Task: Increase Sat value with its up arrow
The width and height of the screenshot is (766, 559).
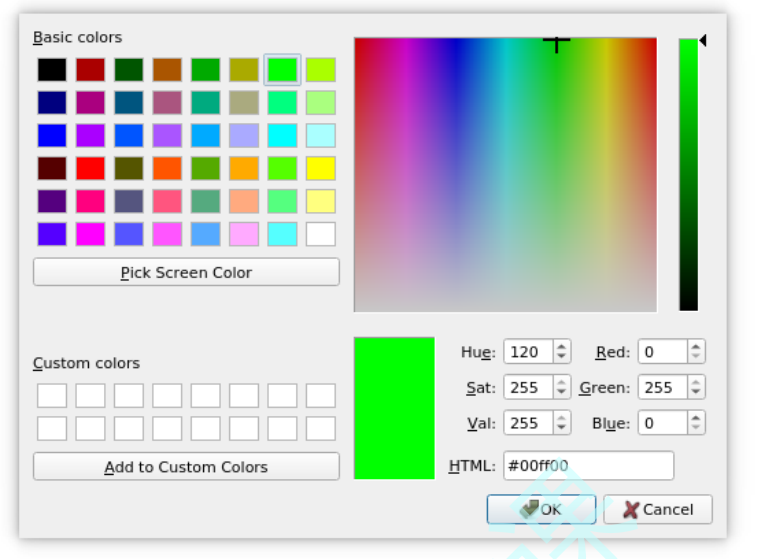Action: [x=561, y=382]
